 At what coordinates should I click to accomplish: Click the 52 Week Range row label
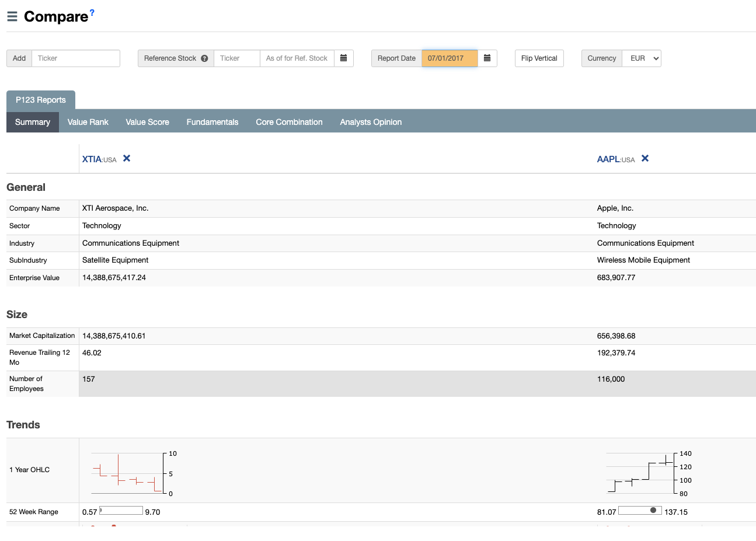[x=34, y=512]
